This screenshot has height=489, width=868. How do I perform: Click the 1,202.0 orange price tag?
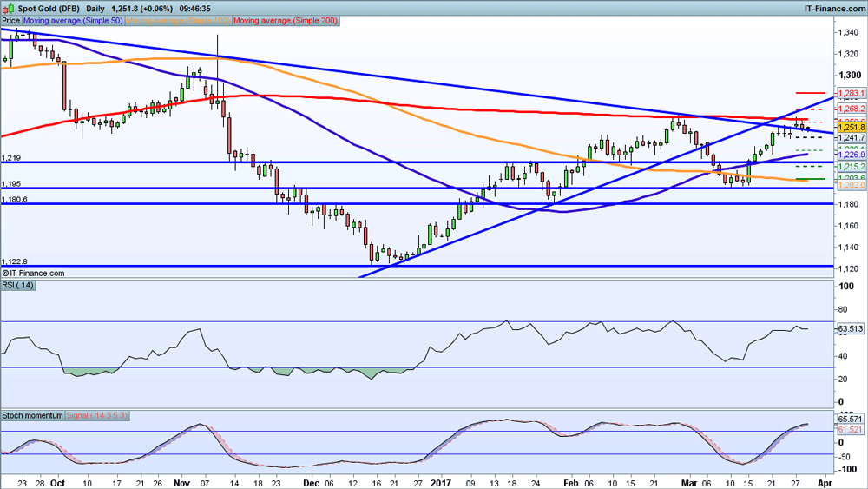(x=851, y=185)
